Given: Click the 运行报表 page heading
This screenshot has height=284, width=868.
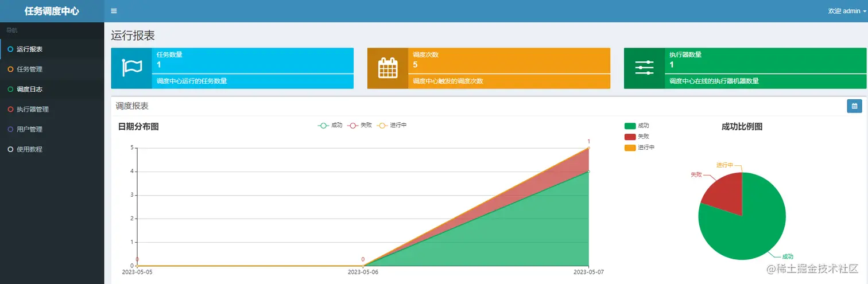Looking at the screenshot, I should [133, 36].
